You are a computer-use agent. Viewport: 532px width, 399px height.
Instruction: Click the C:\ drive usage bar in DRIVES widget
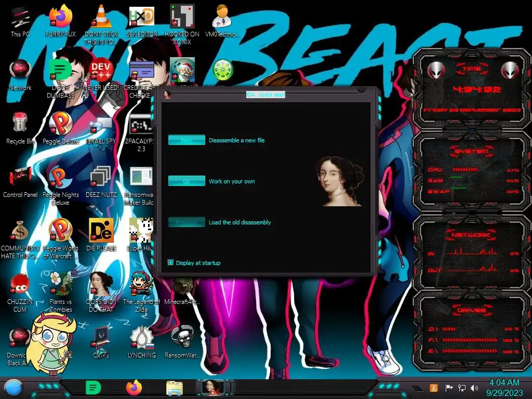[449, 329]
